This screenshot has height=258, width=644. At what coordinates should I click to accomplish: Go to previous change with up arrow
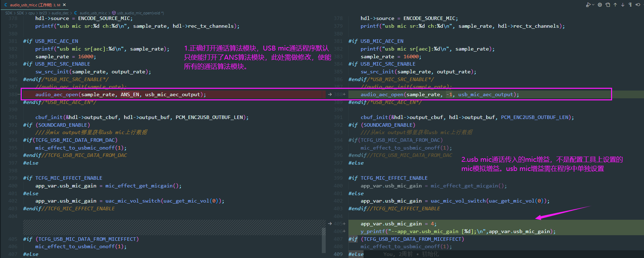point(615,5)
